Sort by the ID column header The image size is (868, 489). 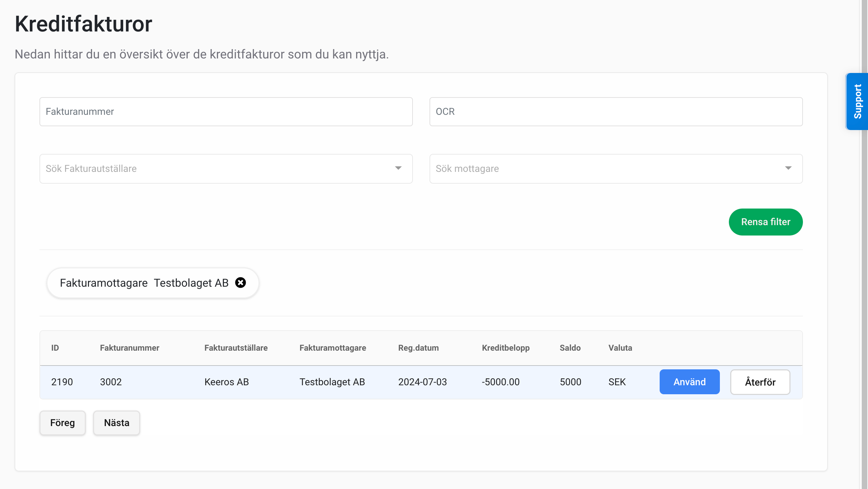pos(55,348)
